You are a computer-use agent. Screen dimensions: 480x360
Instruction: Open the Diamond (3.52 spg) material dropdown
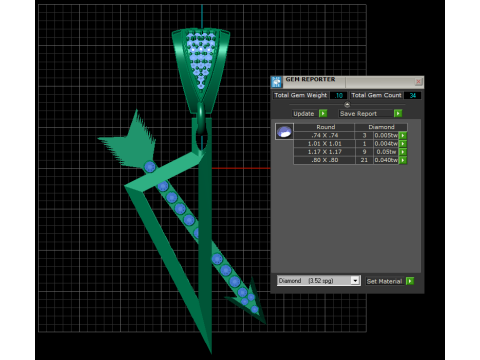[355, 281]
